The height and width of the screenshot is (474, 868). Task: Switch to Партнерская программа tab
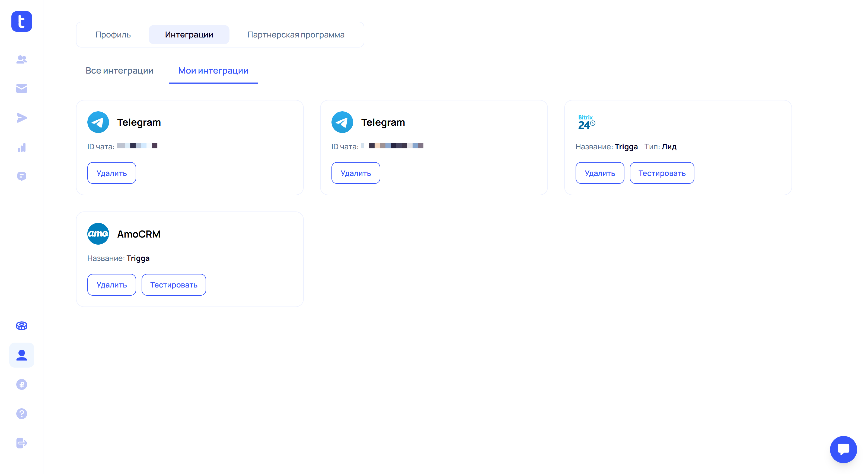pyautogui.click(x=295, y=35)
